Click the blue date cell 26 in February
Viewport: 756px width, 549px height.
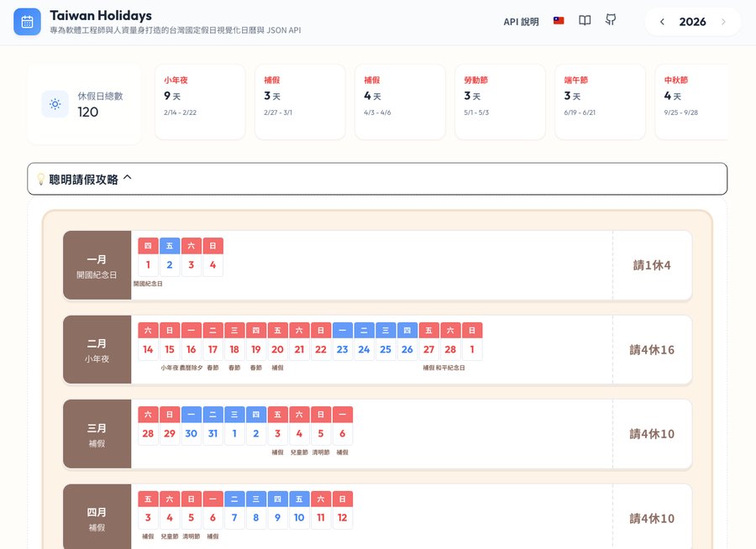pos(407,348)
